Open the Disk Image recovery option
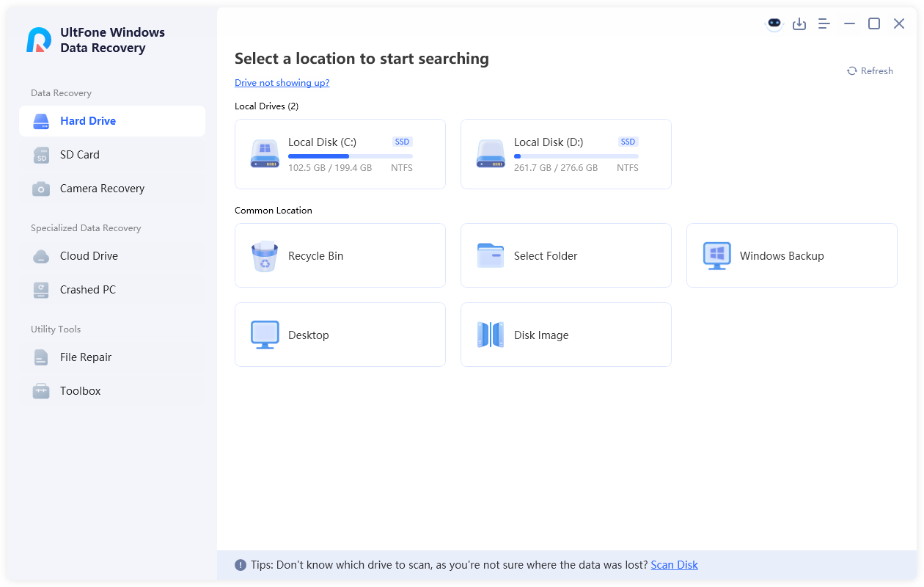This screenshot has height=587, width=924. (565, 335)
